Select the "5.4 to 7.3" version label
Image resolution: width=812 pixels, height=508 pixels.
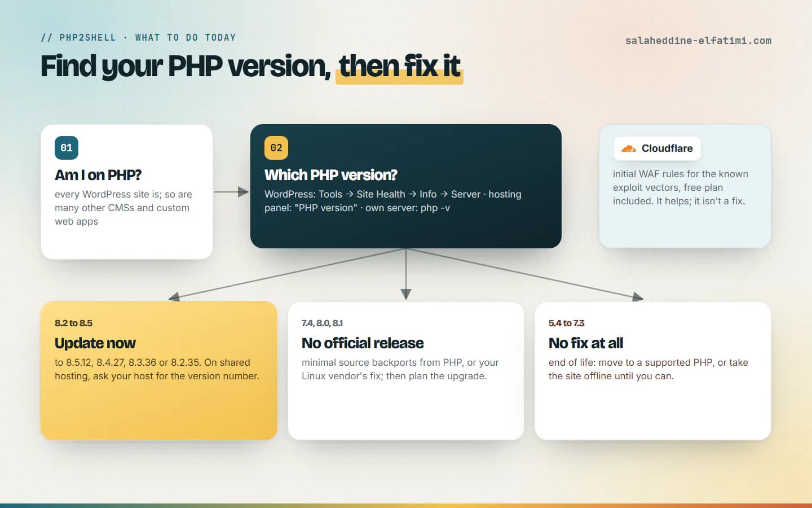pyautogui.click(x=566, y=323)
